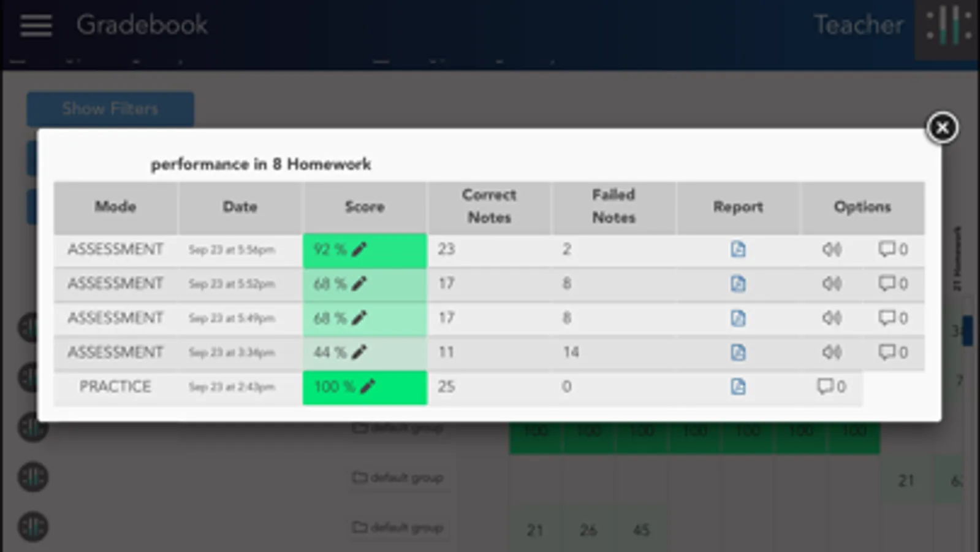Select the Report column header
The image size is (980, 552).
pos(738,207)
